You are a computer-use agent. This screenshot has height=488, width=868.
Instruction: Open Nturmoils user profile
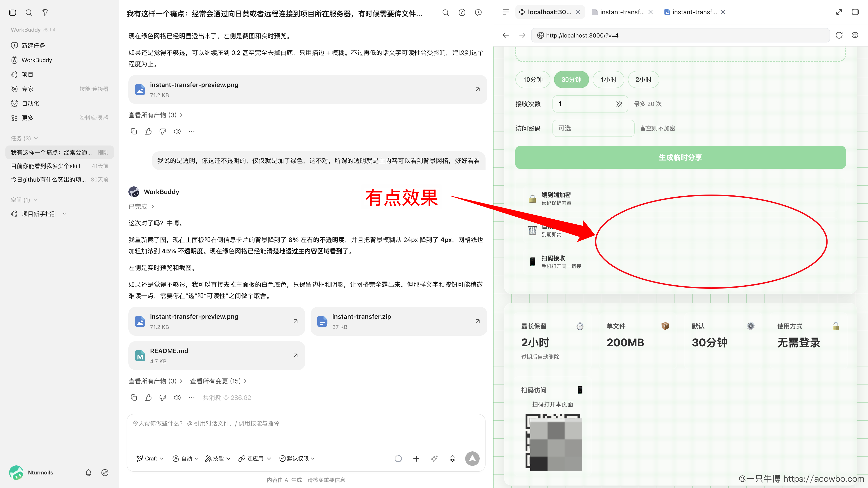pyautogui.click(x=31, y=472)
